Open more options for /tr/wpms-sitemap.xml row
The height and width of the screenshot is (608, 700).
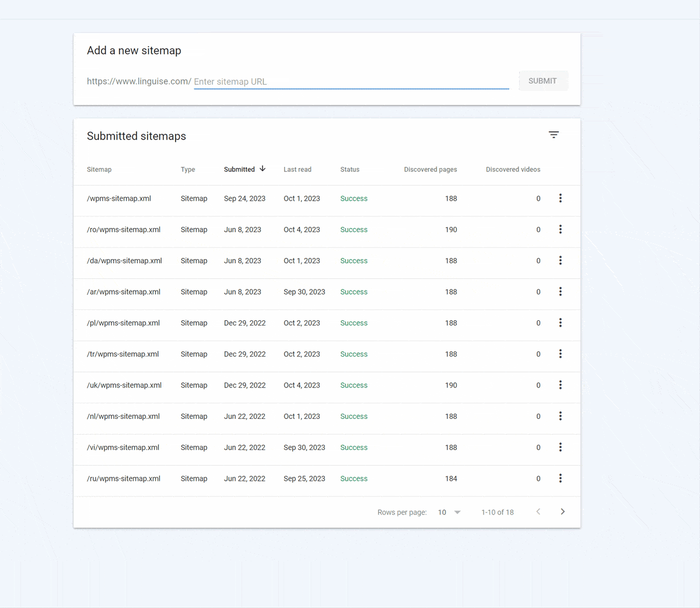pos(561,354)
